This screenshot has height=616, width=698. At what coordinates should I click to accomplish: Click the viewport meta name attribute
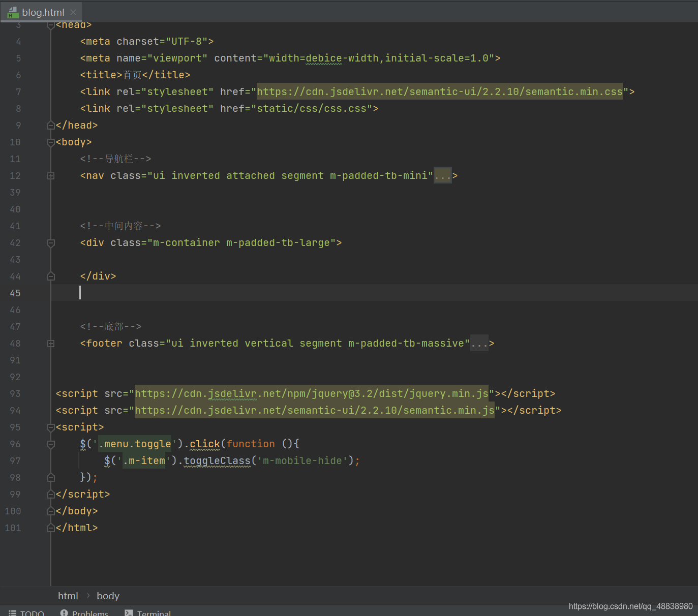162,58
